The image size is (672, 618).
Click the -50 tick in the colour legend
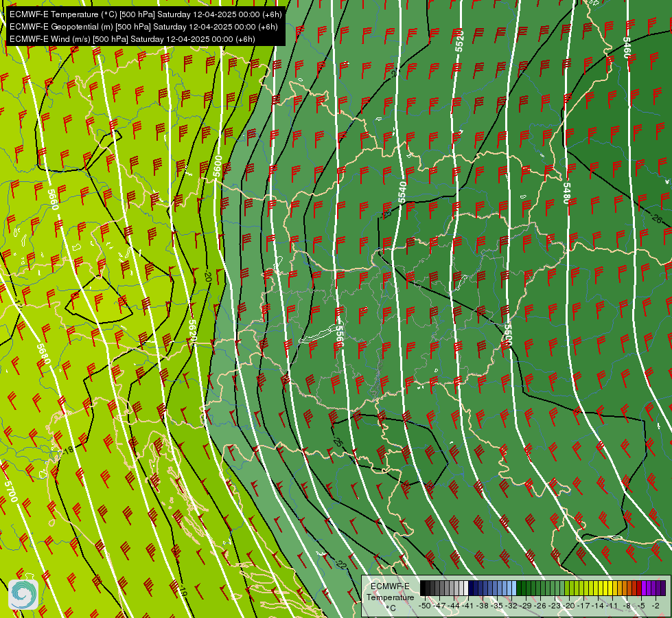[x=424, y=606]
